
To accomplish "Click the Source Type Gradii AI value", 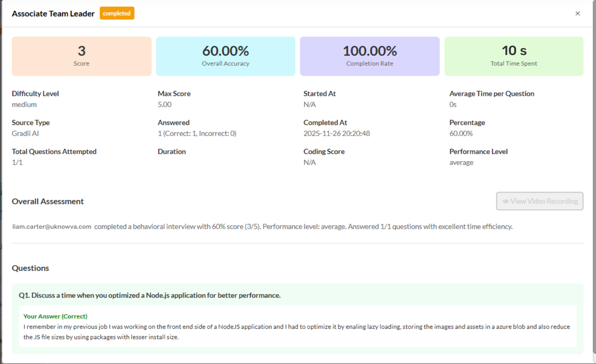I will 25,134.
